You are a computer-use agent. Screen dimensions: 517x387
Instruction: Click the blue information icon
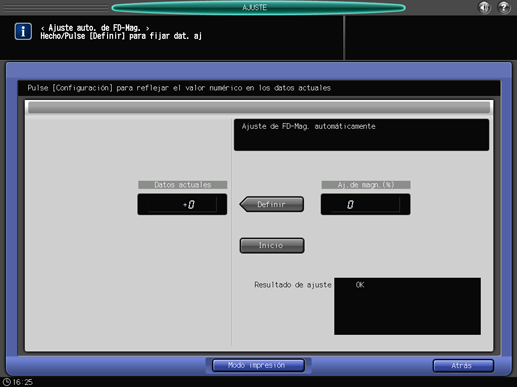pyautogui.click(x=23, y=31)
